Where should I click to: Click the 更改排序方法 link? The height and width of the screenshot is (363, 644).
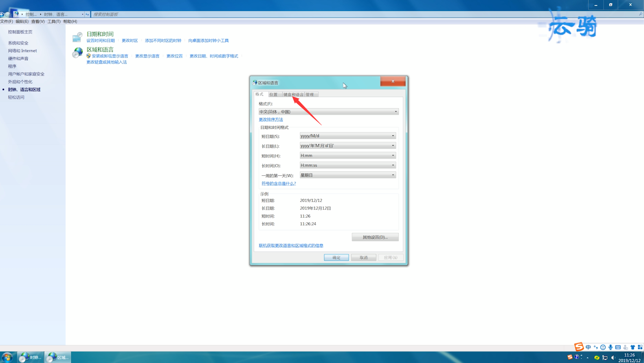(x=271, y=120)
